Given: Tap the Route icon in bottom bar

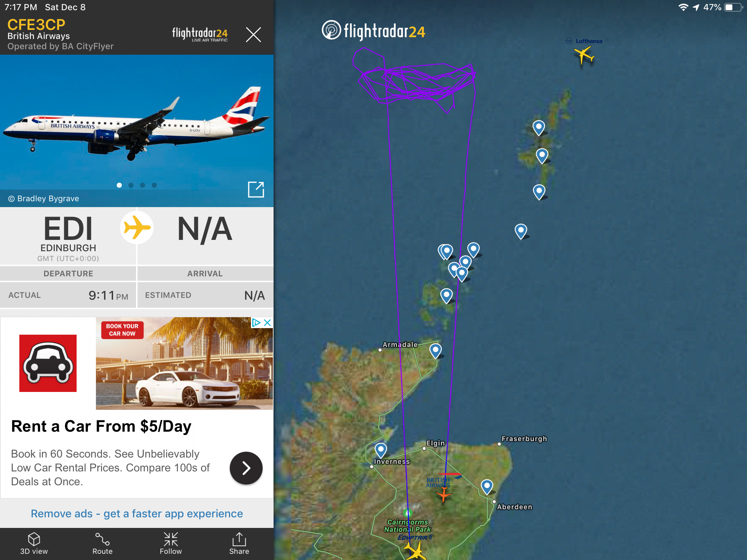Looking at the screenshot, I should tap(102, 544).
